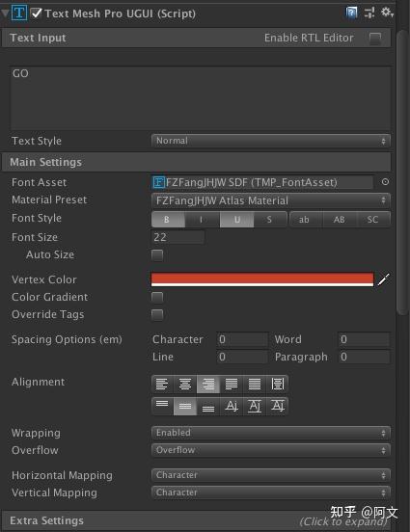Select center horizontal alignment
Viewport: 410px width, 532px height.
pyautogui.click(x=185, y=385)
